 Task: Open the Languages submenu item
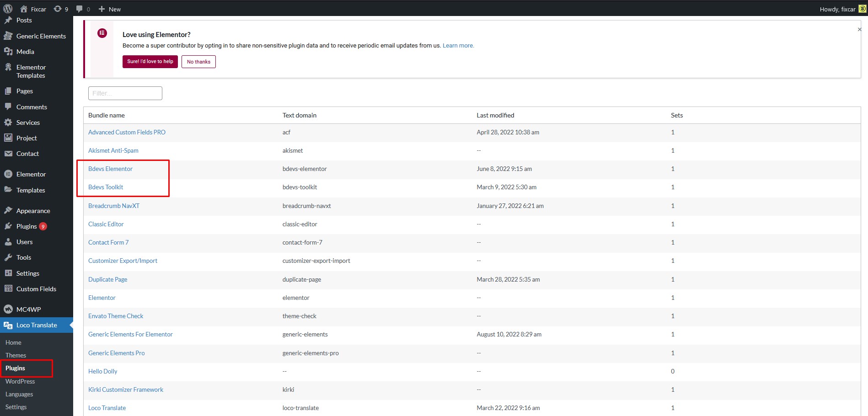click(19, 394)
